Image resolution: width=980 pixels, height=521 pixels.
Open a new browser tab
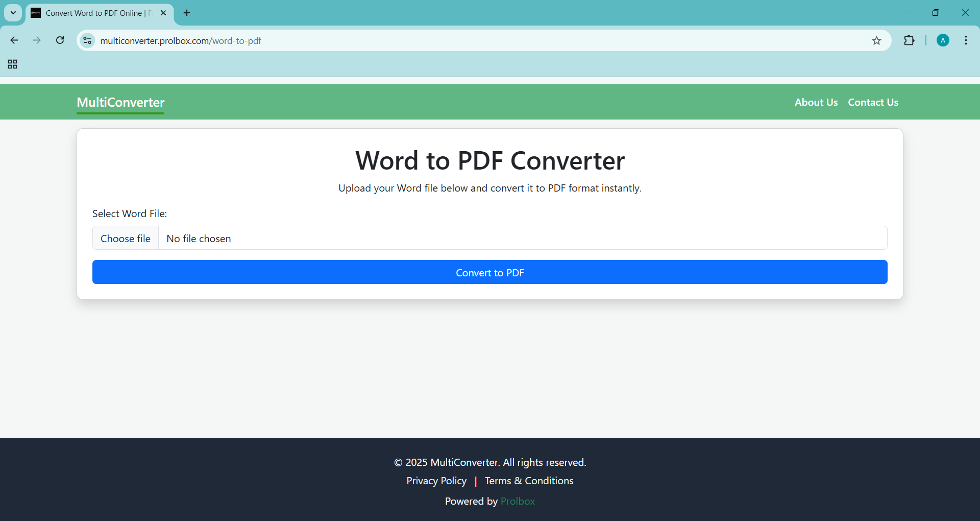click(x=187, y=13)
